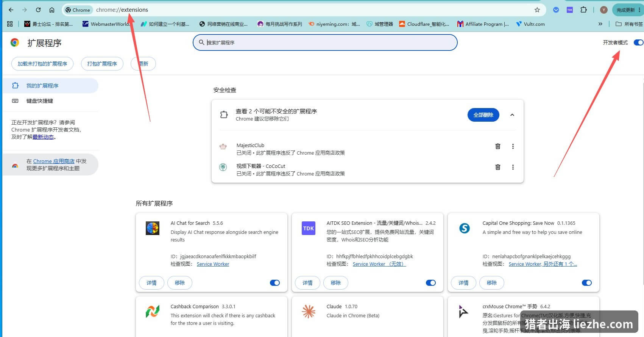The image size is (644, 337).
Task: Open the Cloudflare bookmark
Action: (x=424, y=24)
